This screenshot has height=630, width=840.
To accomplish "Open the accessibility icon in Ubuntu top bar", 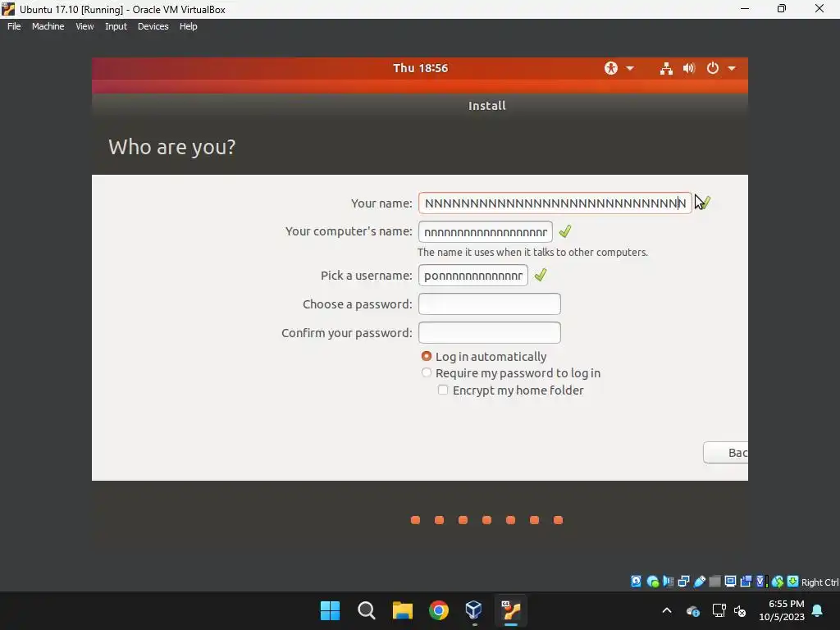I will (610, 68).
